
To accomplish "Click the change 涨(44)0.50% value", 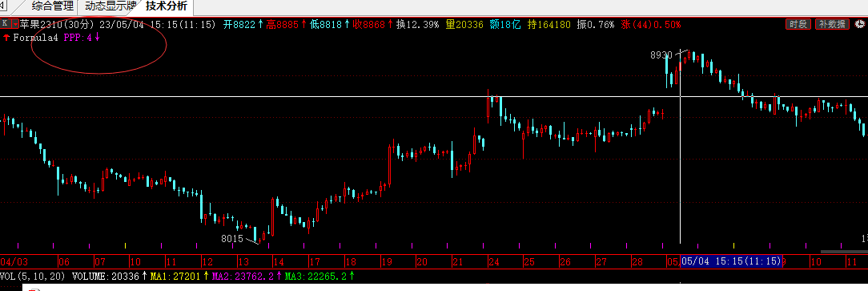I will [x=651, y=24].
